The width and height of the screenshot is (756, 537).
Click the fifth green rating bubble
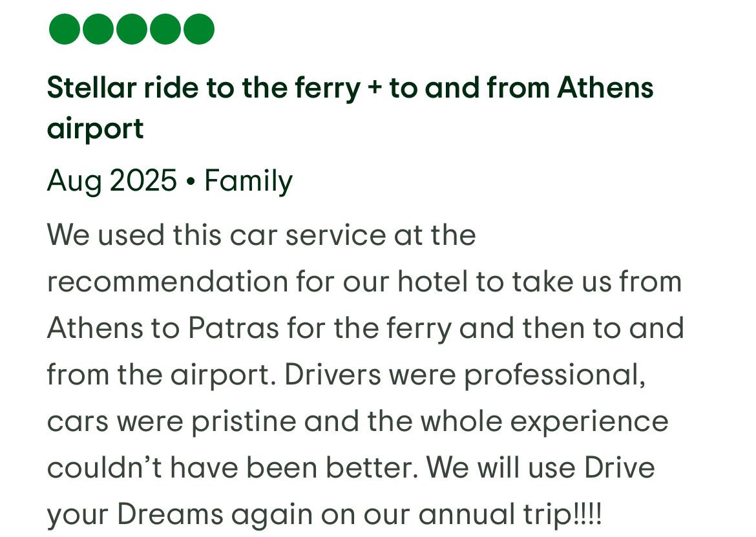pyautogui.click(x=198, y=29)
